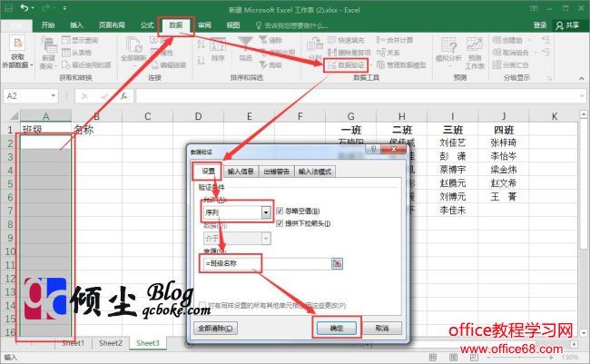Image resolution: width=590 pixels, height=364 pixels.
Task: Click Remove Duplicates (删除重复项) icon
Action: (331, 53)
